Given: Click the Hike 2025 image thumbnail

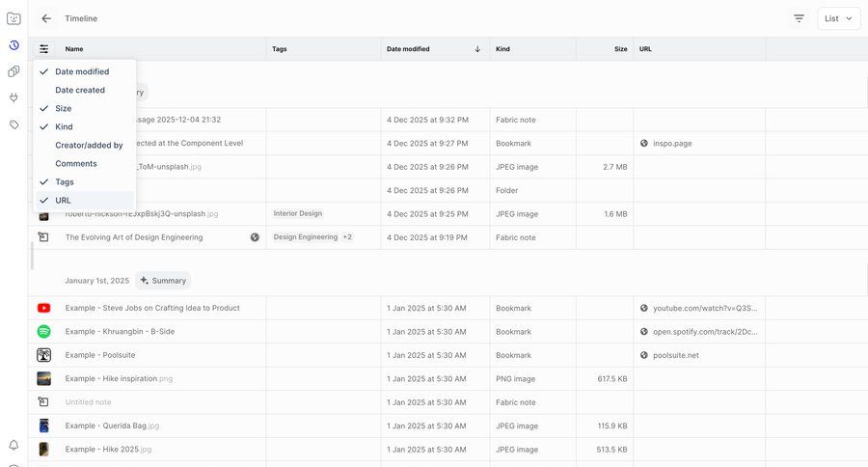Looking at the screenshot, I should [x=43, y=450].
